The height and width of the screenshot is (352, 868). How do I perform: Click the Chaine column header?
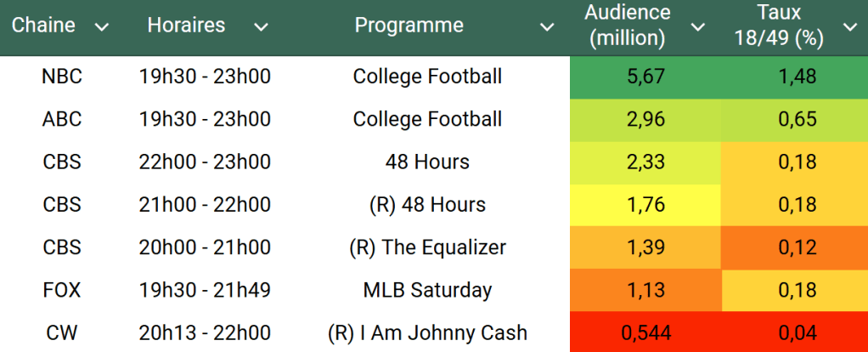pyautogui.click(x=44, y=26)
